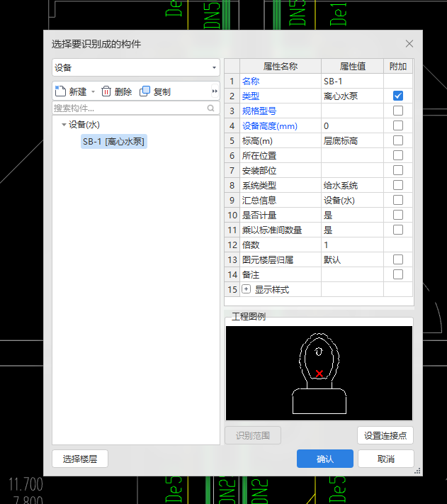Click the dialog resize grip corner
The width and height of the screenshot is (447, 504).
(x=417, y=471)
